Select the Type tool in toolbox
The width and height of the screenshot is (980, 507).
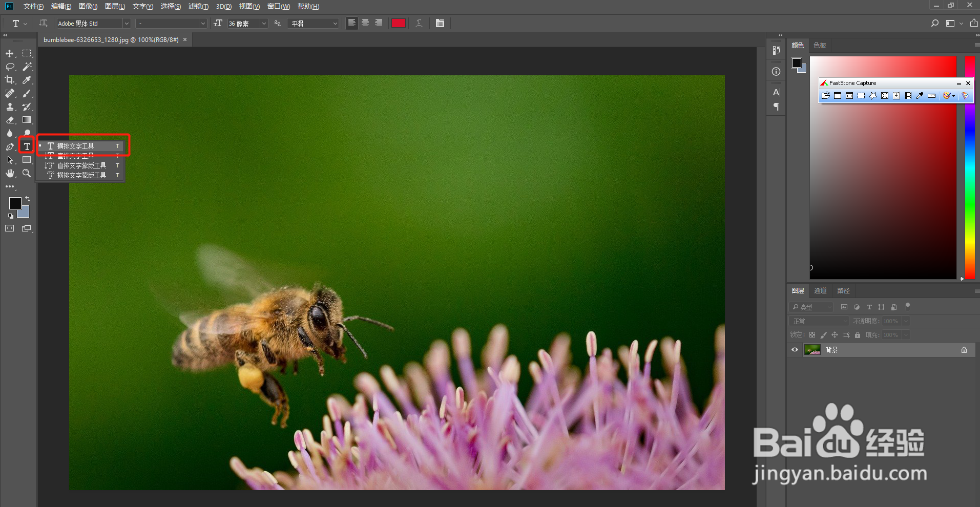pos(27,146)
